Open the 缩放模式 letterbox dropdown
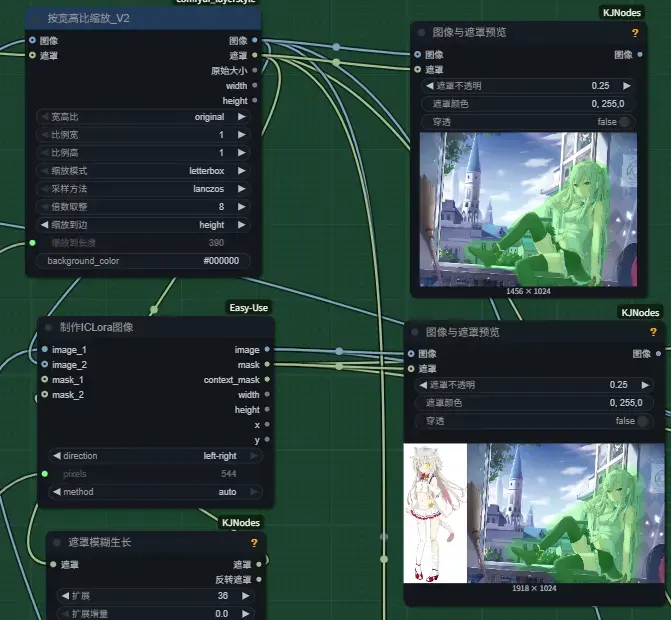This screenshot has width=671, height=620. click(x=143, y=171)
